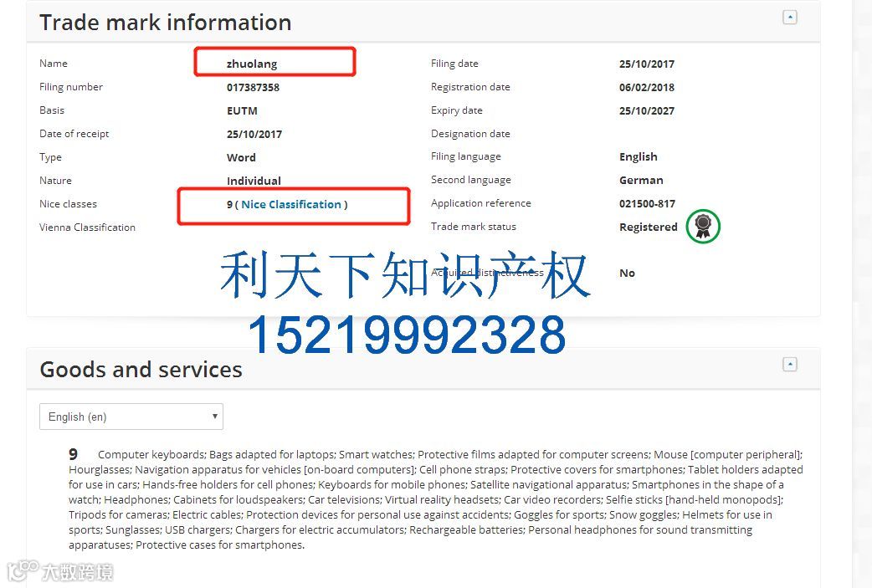Click the EUTM basis value
The width and height of the screenshot is (872, 588).
tap(242, 110)
